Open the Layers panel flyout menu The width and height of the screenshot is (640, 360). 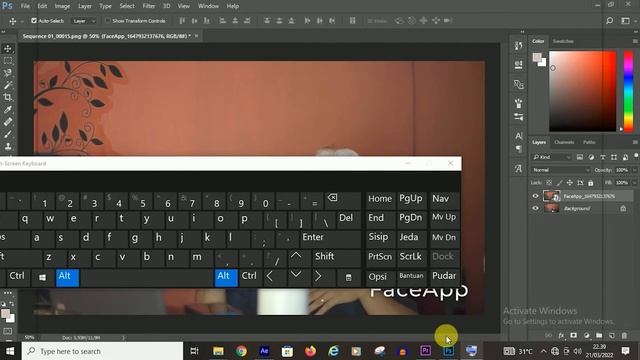[635, 142]
